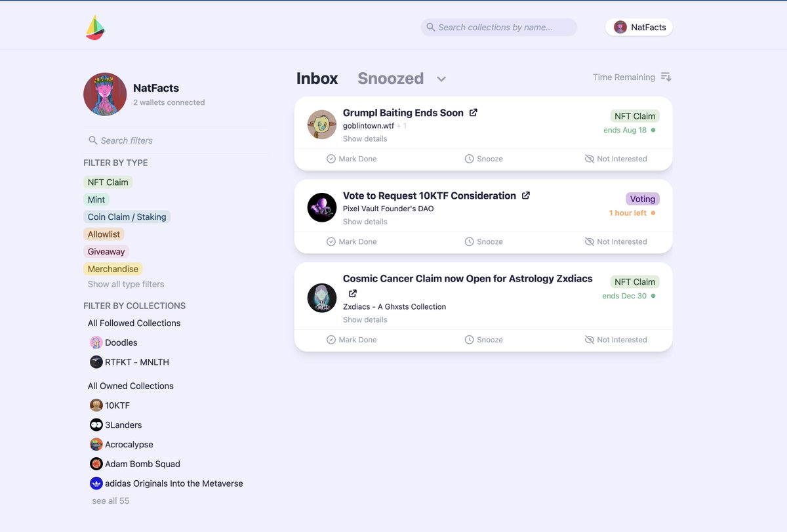
Task: Click the Time Remaining sort icon
Action: (666, 77)
